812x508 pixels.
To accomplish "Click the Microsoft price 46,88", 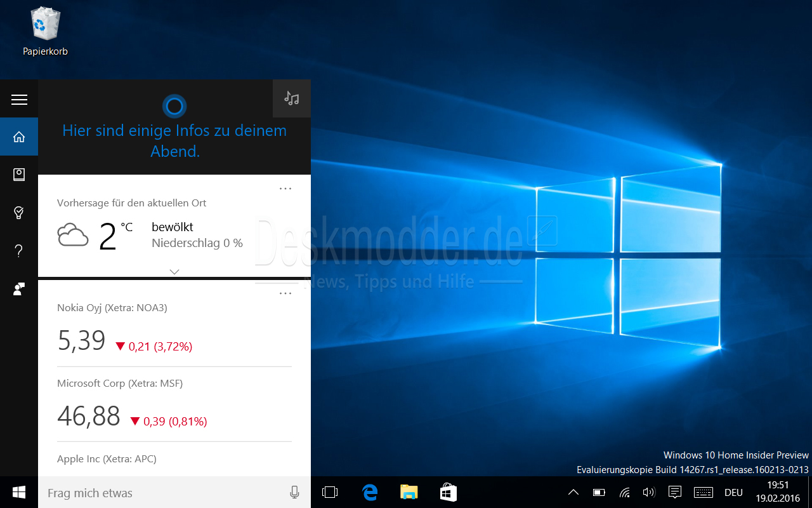I will [89, 416].
